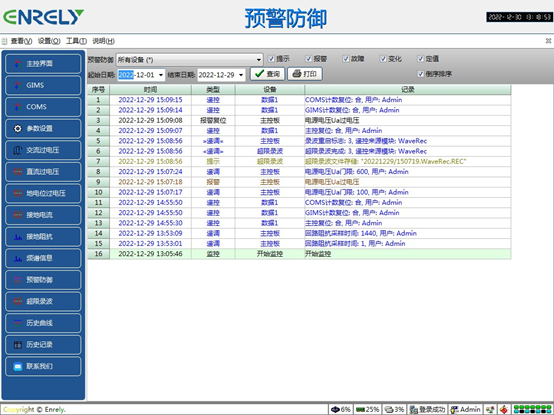
Task: Open the 历史记录 page
Action: pos(43,345)
